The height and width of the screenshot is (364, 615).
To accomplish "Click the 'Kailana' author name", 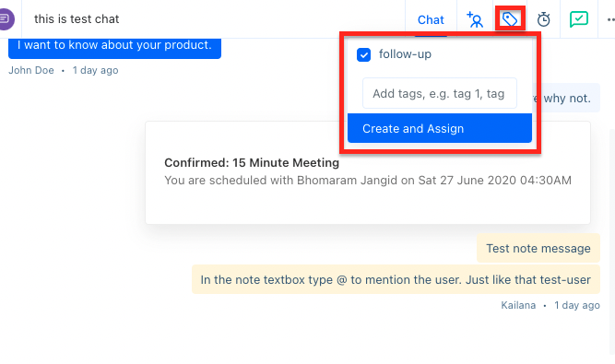I will 518,305.
